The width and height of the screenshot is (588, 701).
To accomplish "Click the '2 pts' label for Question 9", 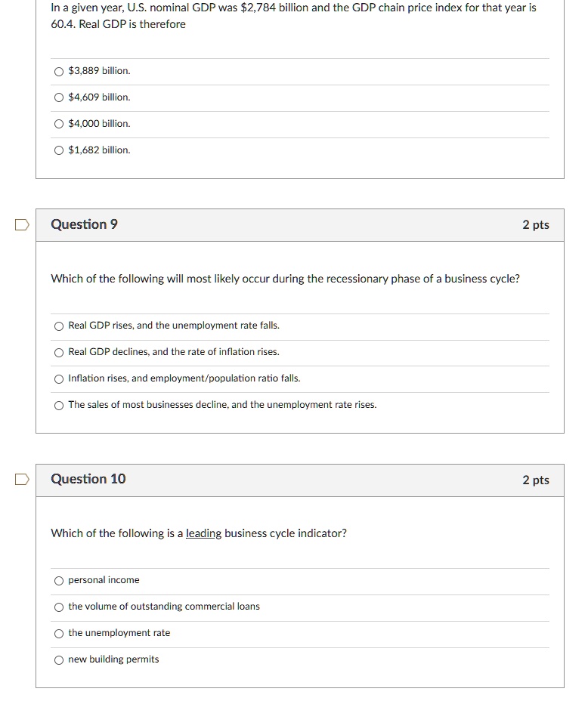I will (x=535, y=225).
